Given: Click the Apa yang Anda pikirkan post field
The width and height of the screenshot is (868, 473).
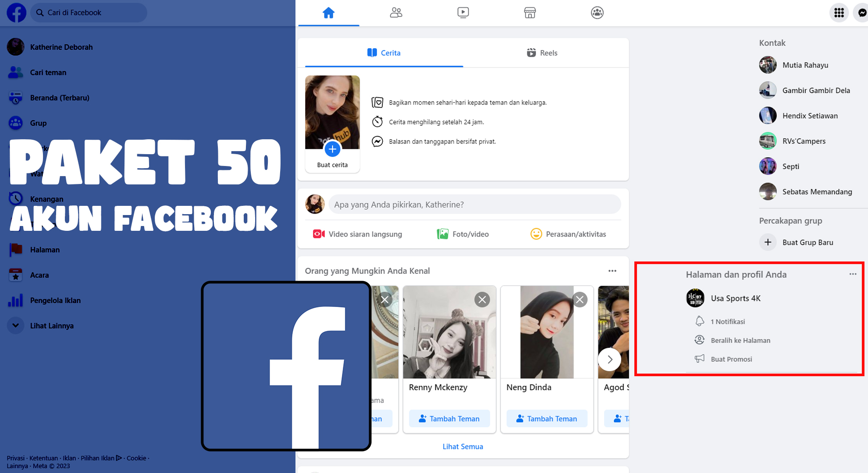Looking at the screenshot, I should 474,205.
